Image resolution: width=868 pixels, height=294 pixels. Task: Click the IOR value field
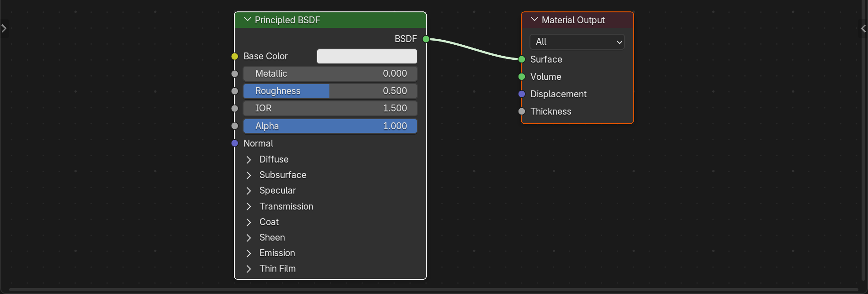click(330, 108)
